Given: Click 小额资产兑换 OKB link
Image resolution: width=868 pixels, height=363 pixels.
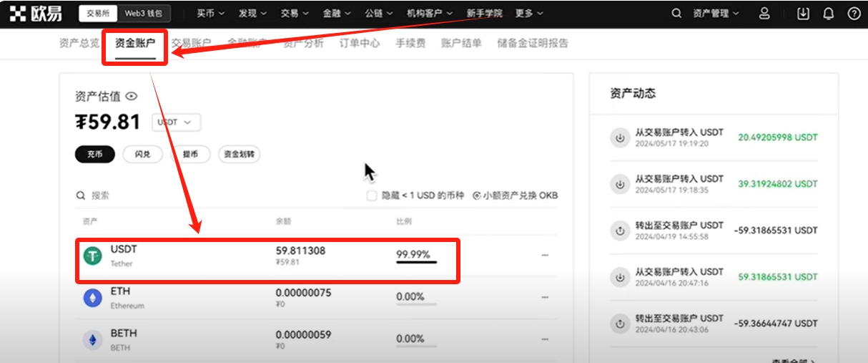Looking at the screenshot, I should pos(515,195).
